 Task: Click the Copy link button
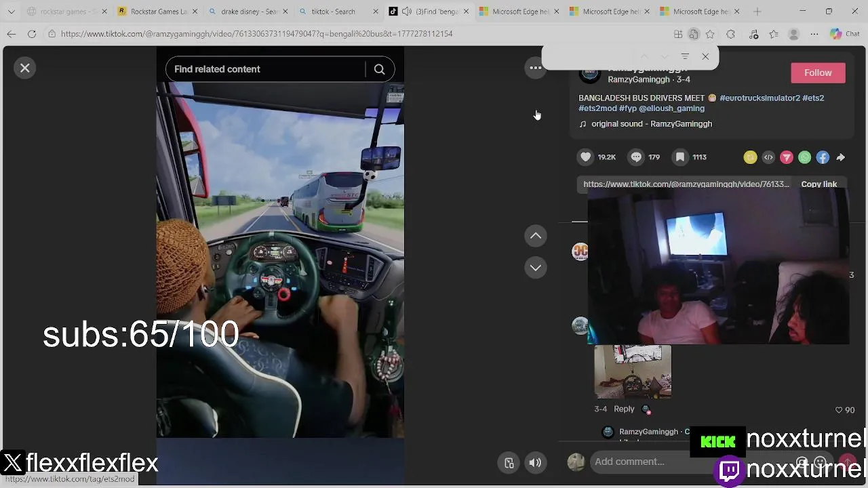818,184
